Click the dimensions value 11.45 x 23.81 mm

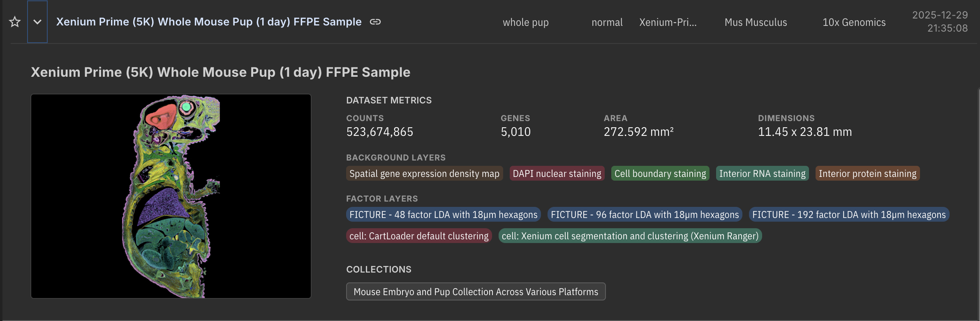[x=805, y=132]
